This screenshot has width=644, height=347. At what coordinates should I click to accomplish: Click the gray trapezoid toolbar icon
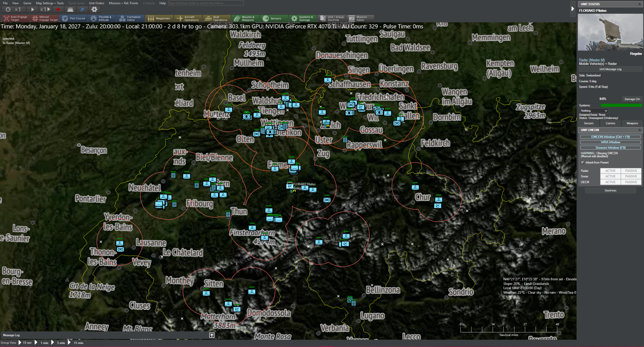70,10
